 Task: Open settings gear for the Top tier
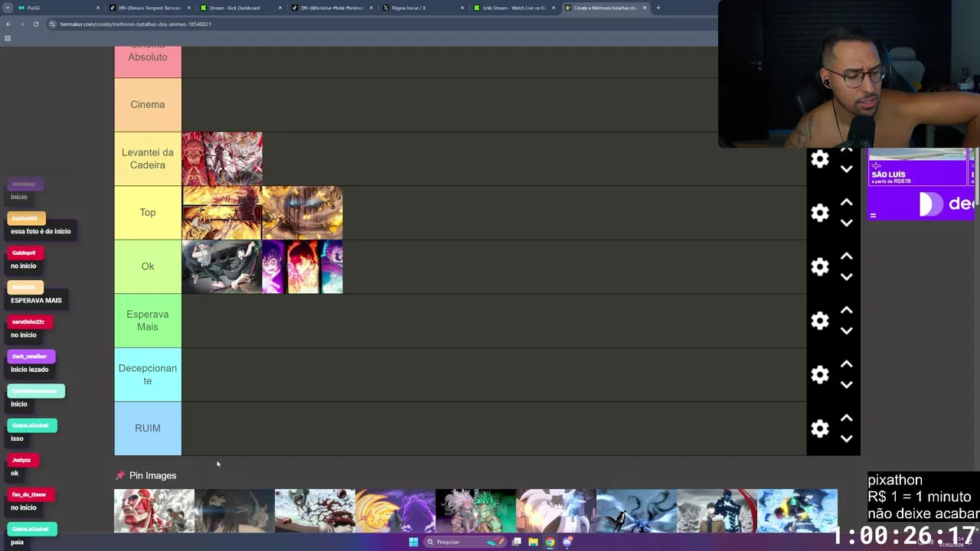click(820, 213)
